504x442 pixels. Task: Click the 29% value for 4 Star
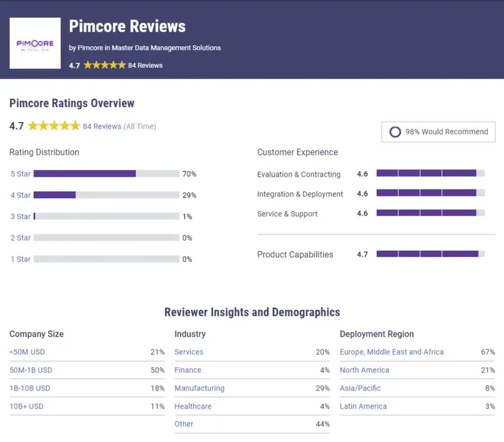pos(189,195)
